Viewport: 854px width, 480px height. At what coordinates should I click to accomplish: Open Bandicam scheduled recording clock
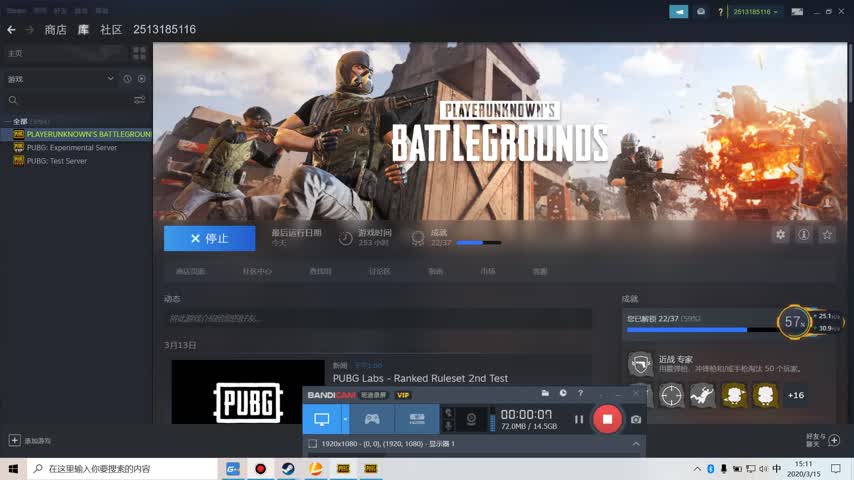(563, 393)
